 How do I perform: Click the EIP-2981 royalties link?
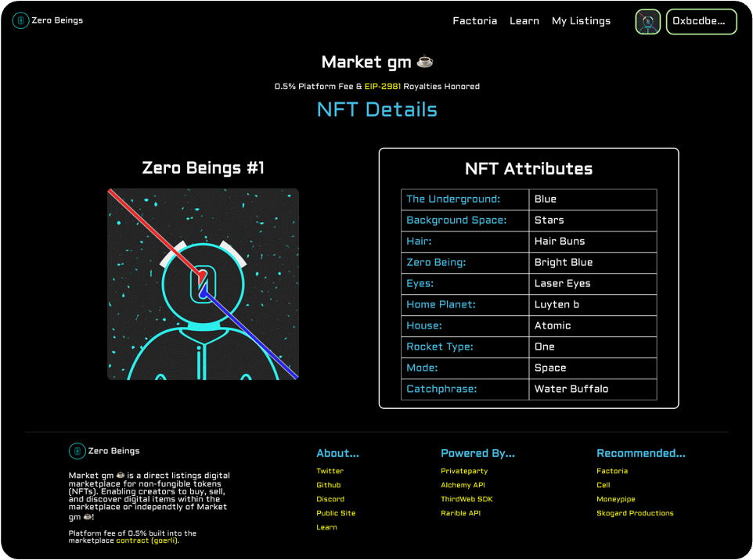click(x=382, y=87)
